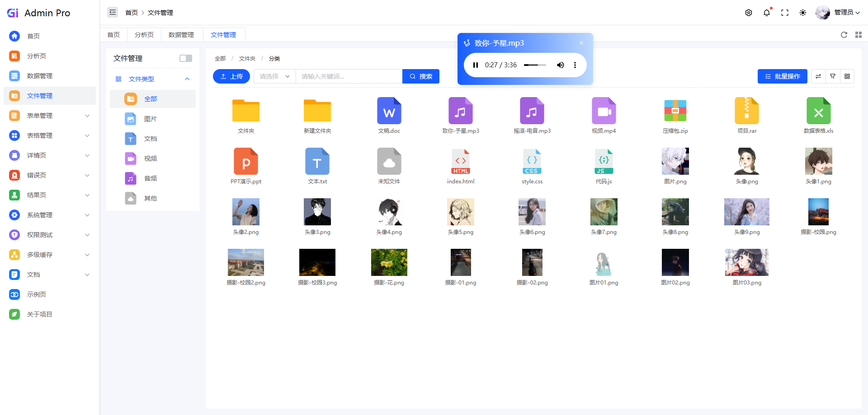868x415 pixels.
Task: Refresh the page using reload icon
Action: 844,35
